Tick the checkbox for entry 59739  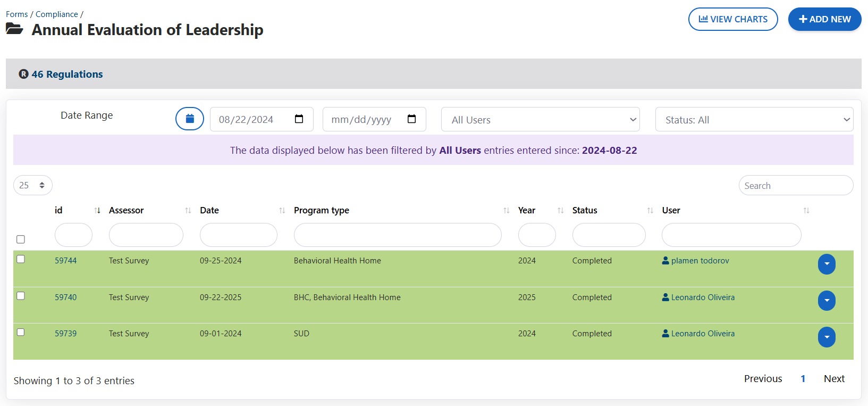pyautogui.click(x=21, y=332)
